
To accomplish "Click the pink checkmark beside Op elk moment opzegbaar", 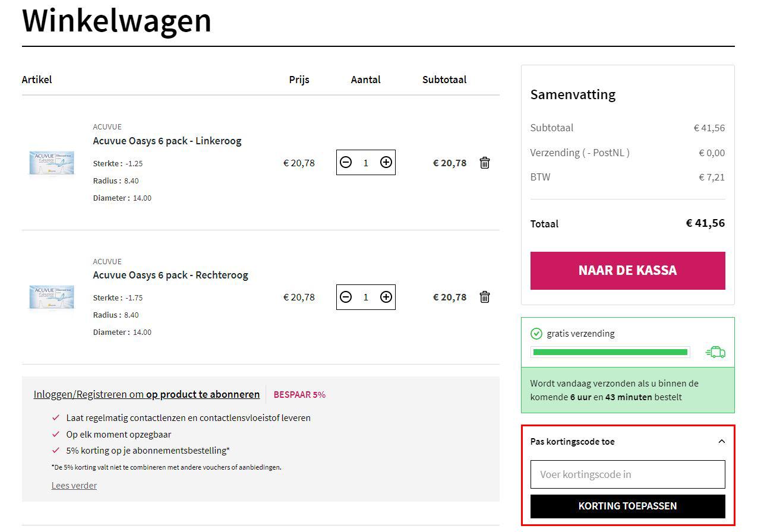I will [x=56, y=435].
